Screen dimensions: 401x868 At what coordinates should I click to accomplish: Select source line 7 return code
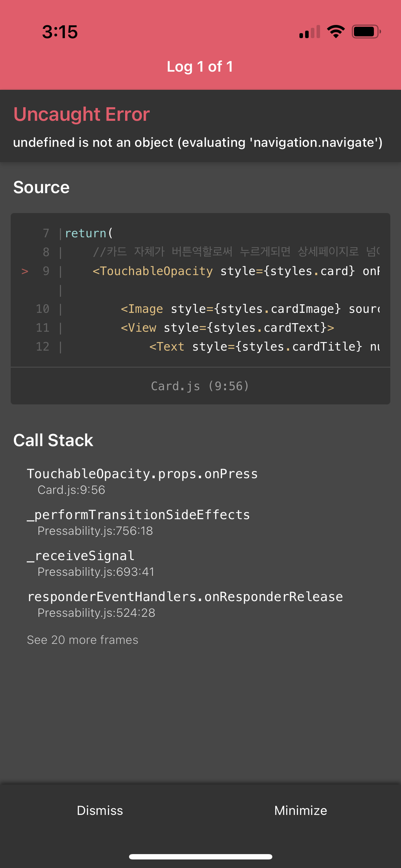click(x=89, y=233)
